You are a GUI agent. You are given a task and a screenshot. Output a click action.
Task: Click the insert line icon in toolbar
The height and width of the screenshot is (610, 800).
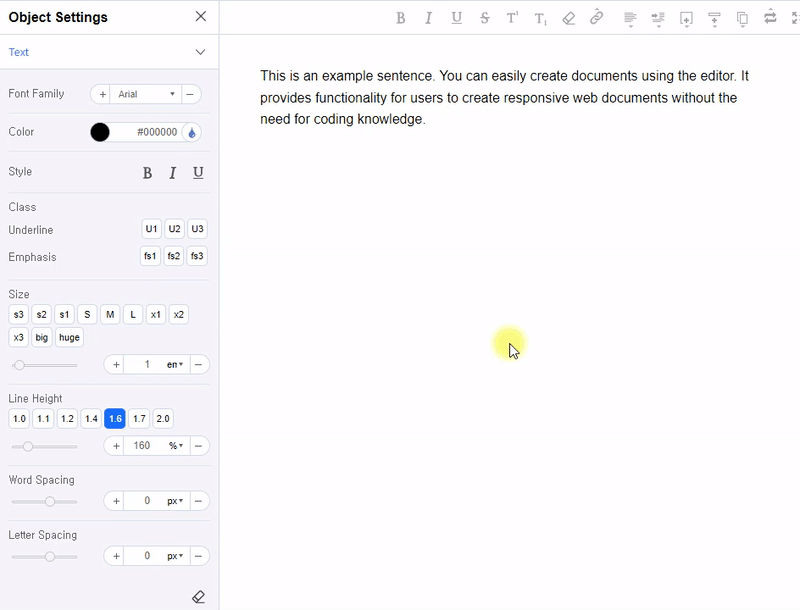714,19
